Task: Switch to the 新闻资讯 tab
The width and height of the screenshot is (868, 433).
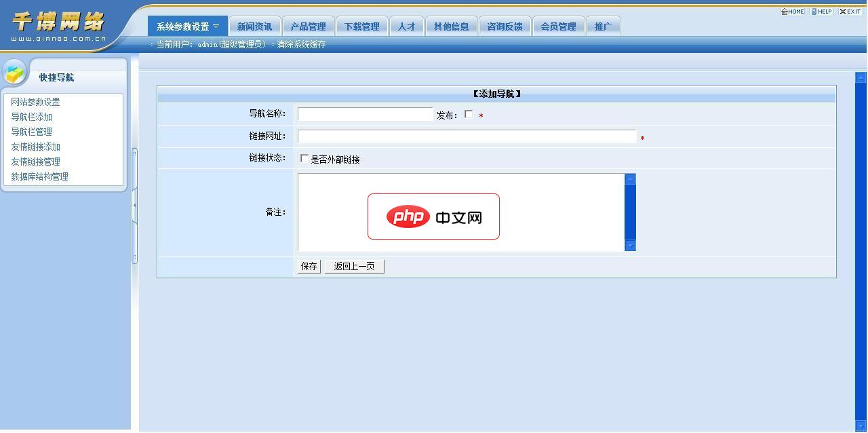Action: click(x=255, y=26)
